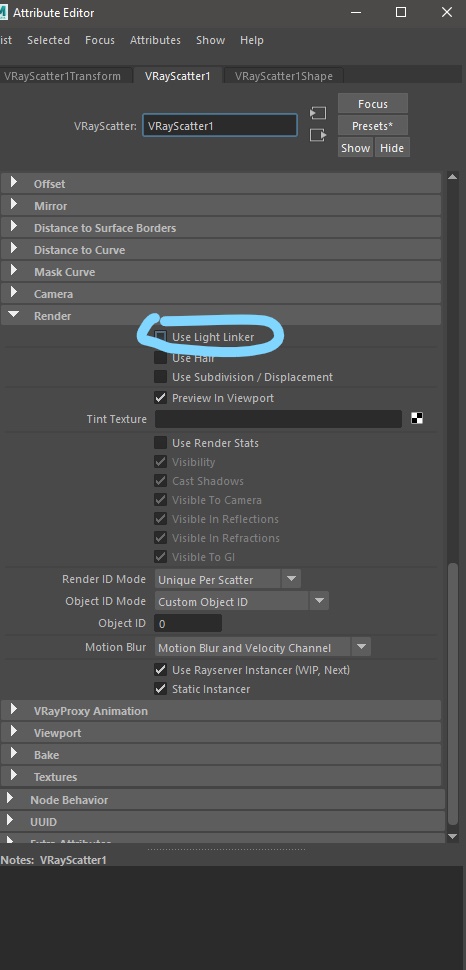The height and width of the screenshot is (970, 466).
Task: Click the VRayScatter name input field
Action: click(220, 126)
